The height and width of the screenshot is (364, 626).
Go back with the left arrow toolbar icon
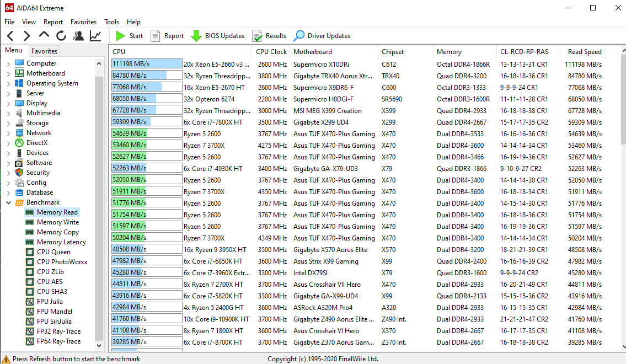pos(10,36)
